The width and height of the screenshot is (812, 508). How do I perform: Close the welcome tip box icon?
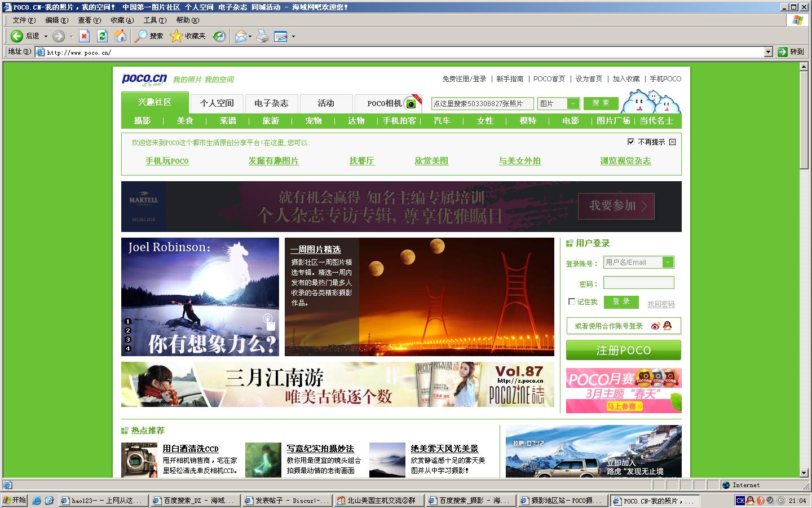click(x=673, y=142)
